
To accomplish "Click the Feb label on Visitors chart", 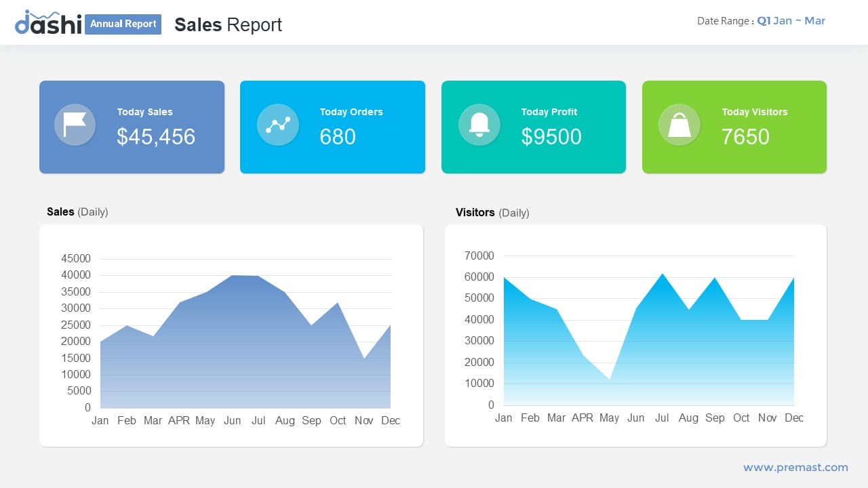I will 530,418.
